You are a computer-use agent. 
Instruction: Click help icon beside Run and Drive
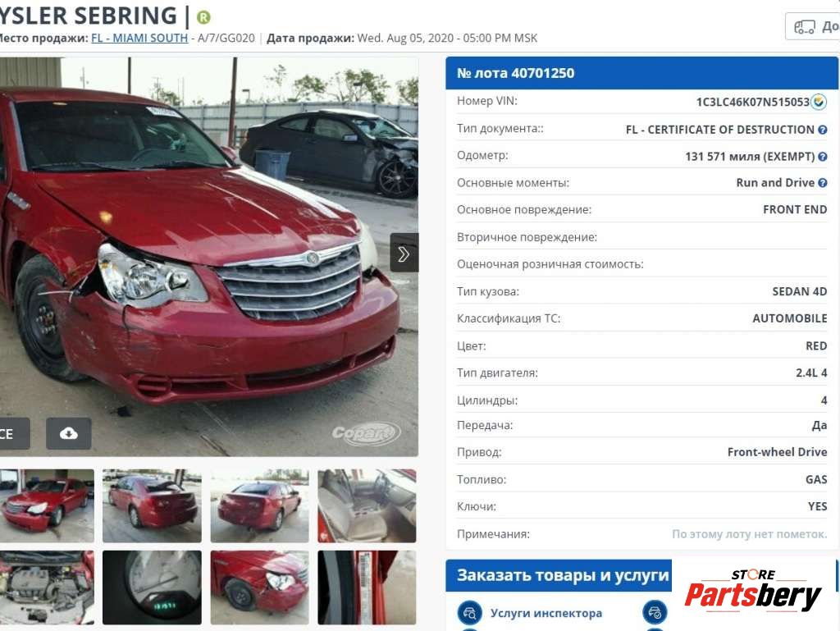823,183
